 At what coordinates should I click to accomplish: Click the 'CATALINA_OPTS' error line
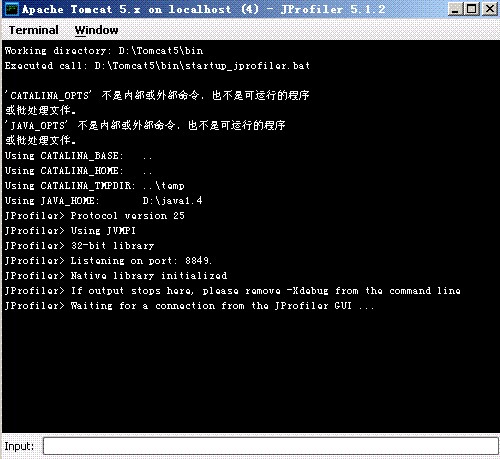point(157,96)
